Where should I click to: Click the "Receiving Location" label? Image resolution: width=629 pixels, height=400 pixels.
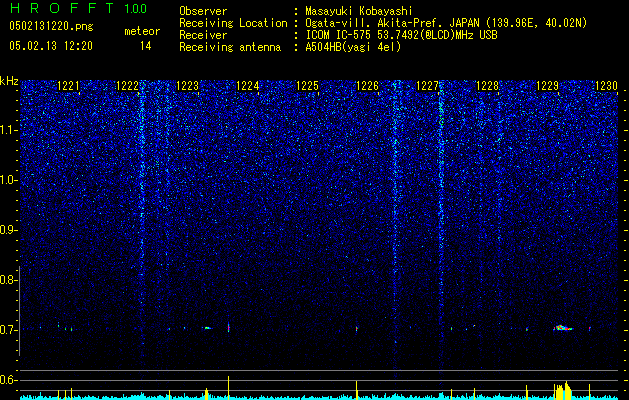233,23
